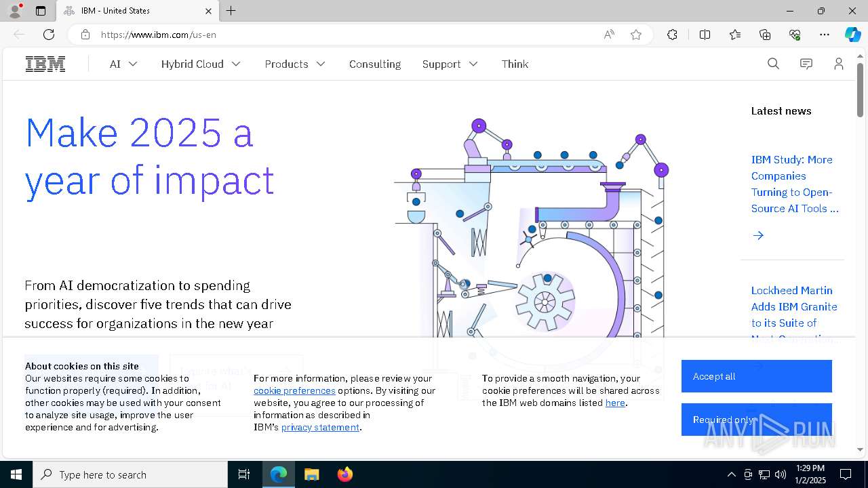Open browser profile avatar icon
The height and width of the screenshot is (488, 868).
(15, 11)
